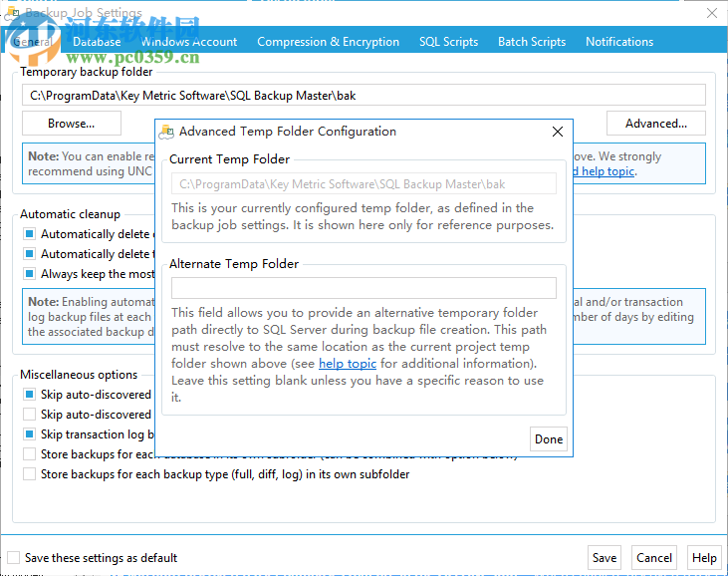
Task: Click the Alternate Temp Folder group label
Action: coord(234,264)
